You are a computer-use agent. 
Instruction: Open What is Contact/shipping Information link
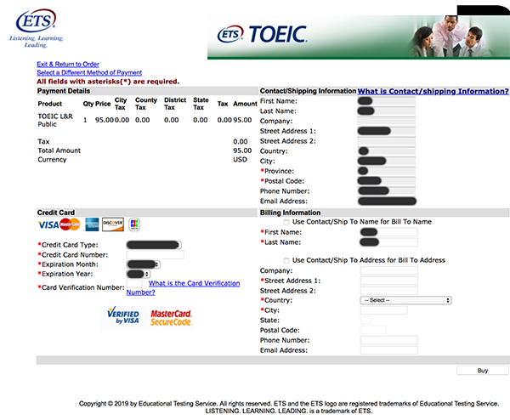click(x=433, y=92)
